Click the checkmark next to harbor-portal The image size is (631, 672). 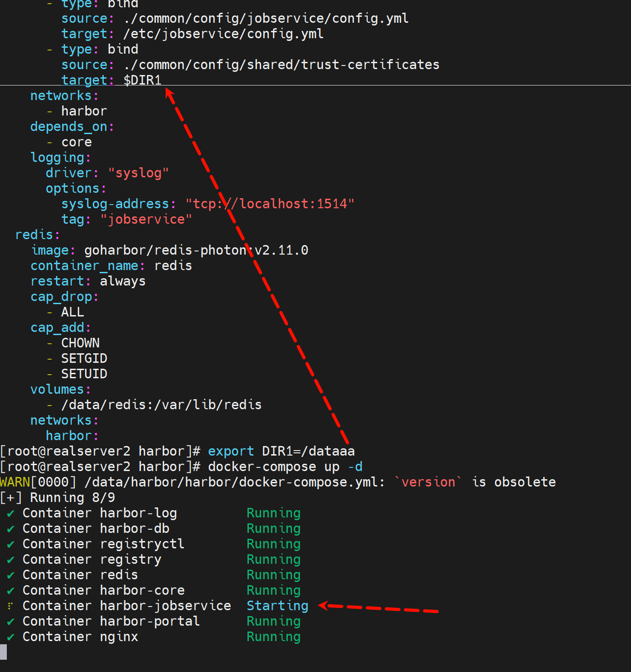[10, 622]
